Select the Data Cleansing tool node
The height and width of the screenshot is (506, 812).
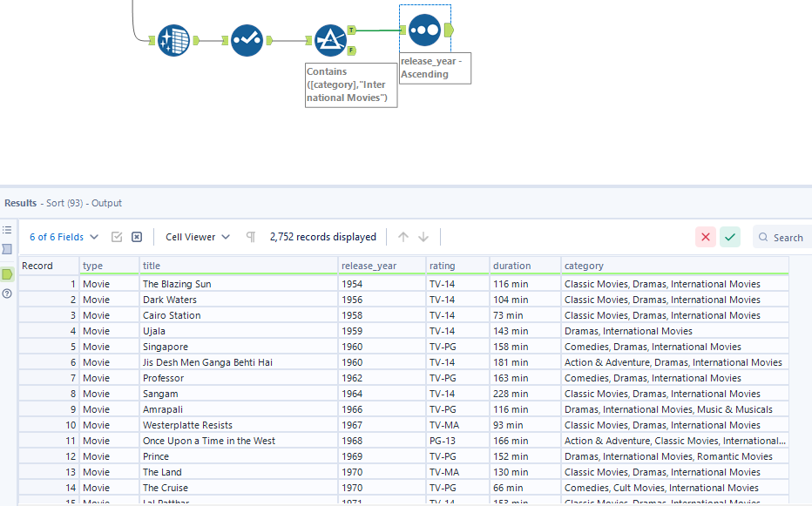point(174,40)
